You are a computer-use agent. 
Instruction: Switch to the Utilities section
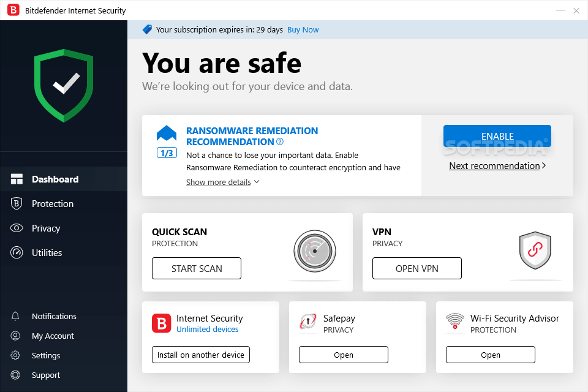[x=64, y=252]
